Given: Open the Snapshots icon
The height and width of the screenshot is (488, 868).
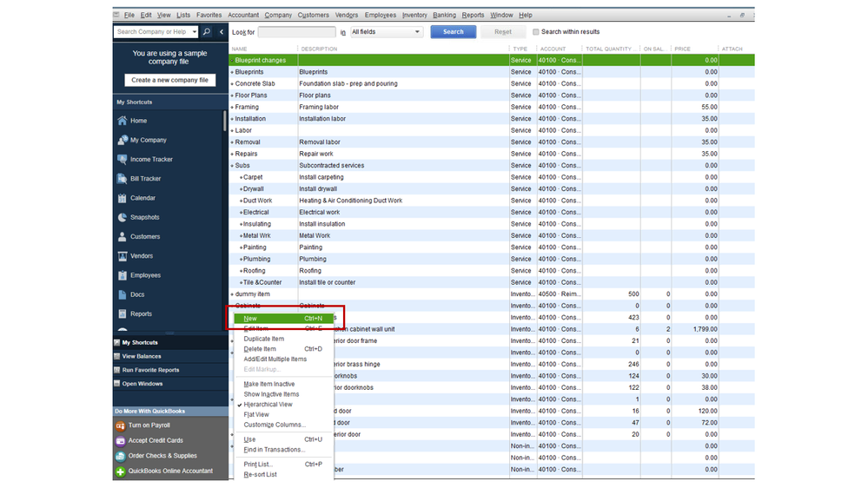Looking at the screenshot, I should [x=123, y=217].
